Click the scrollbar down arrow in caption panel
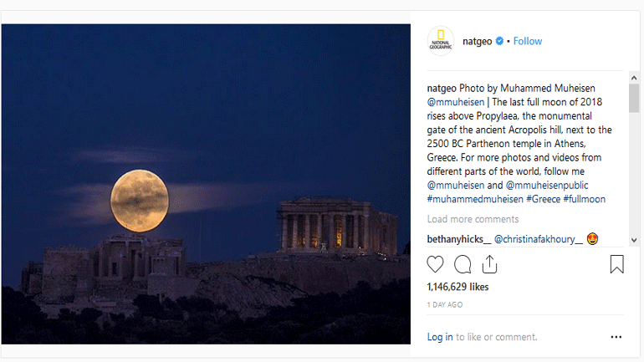This screenshot has height=362, width=644. tap(634, 241)
